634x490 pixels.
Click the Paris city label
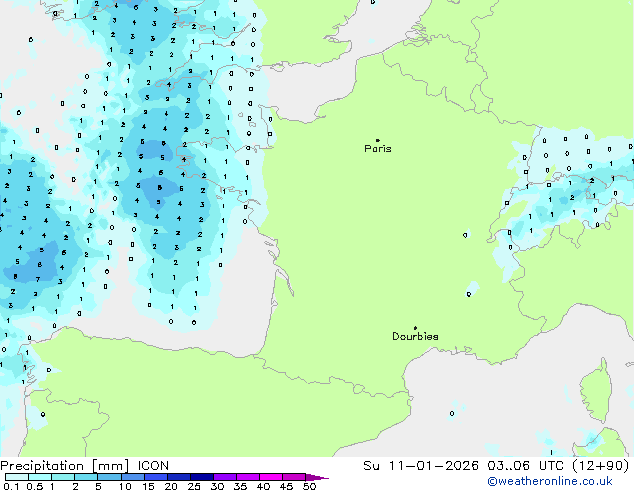pyautogui.click(x=378, y=149)
